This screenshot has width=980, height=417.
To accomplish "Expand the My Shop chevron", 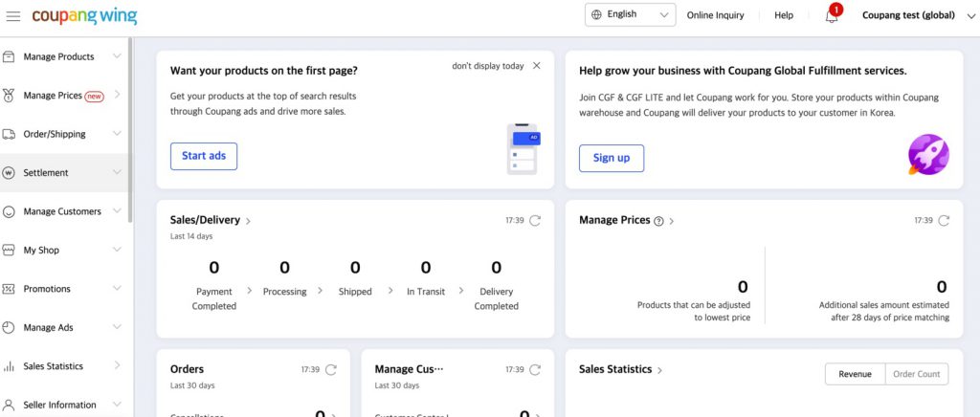I will [x=117, y=250].
